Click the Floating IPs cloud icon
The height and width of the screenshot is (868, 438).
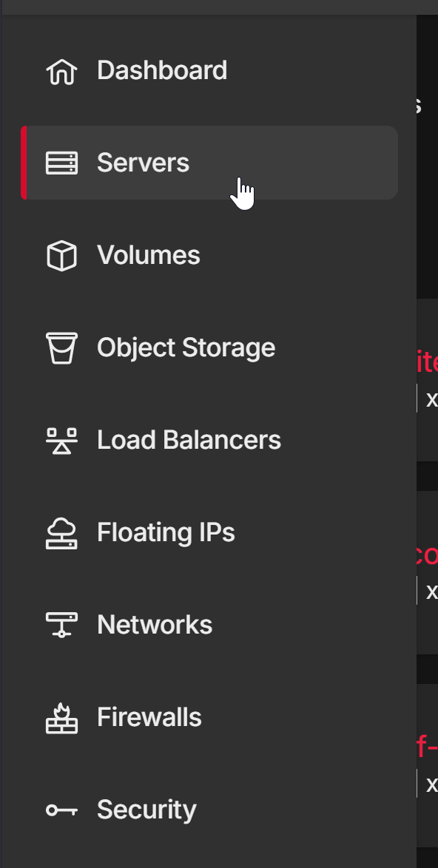[x=61, y=533]
